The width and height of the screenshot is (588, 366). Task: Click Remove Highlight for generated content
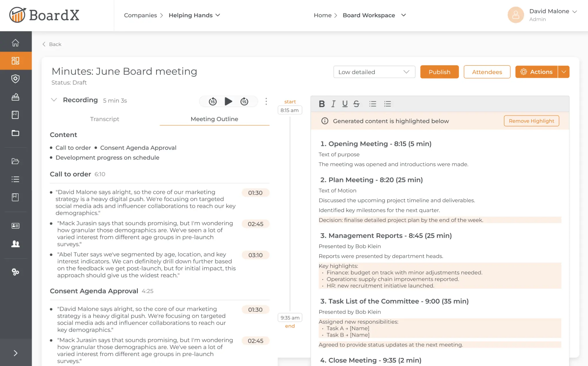click(x=531, y=121)
